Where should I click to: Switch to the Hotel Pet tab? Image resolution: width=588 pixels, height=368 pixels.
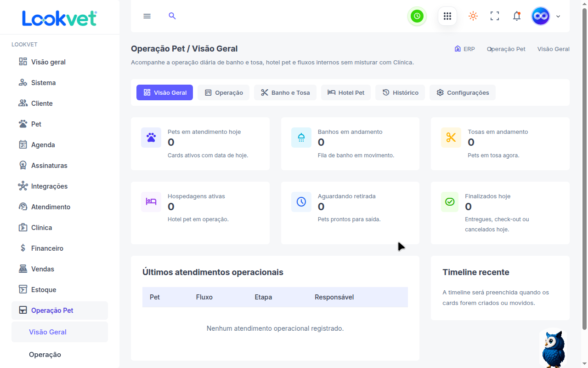pos(346,92)
